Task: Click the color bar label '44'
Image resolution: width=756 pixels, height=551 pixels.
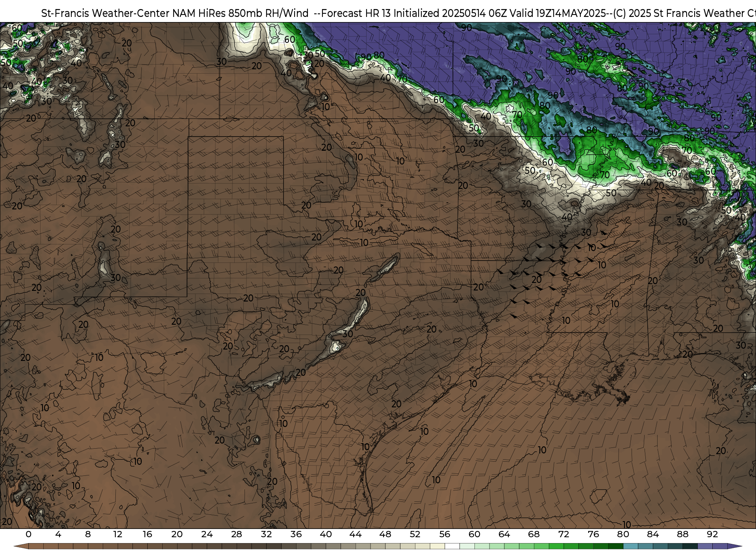Action: click(356, 534)
